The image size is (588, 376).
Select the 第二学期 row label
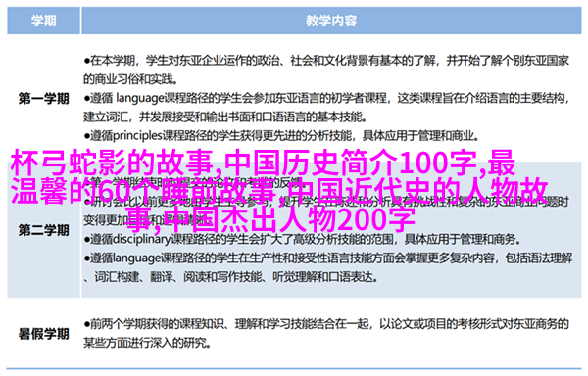[x=43, y=230]
